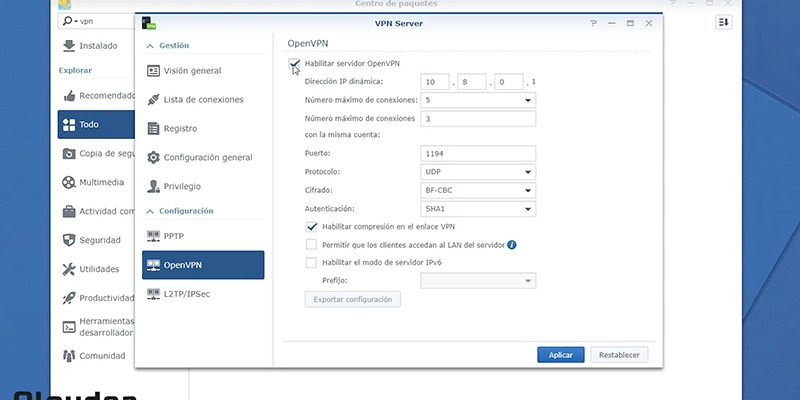The width and height of the screenshot is (800, 400).
Task: Click the Visión general card icon
Action: [x=153, y=71]
